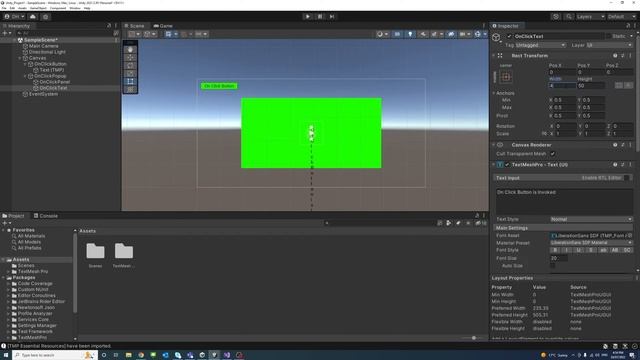Select the Rotate tool in scene overlay

pos(130,65)
